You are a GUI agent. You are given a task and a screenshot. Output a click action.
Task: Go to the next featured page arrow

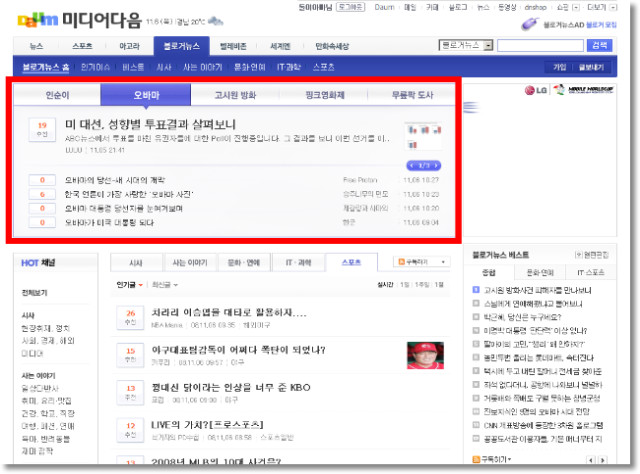(x=436, y=166)
